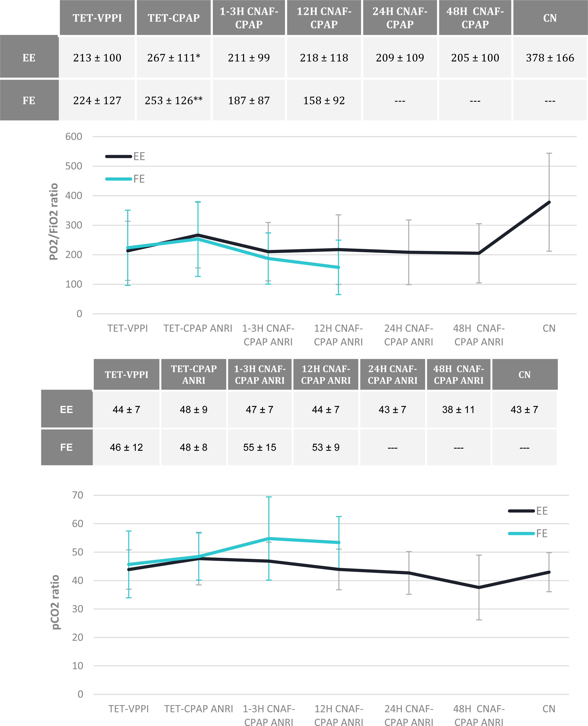Viewport: 588px width, 726px height.
Task: Select 48H CNAF-CPAP ANRI header in lower table
Action: coord(458,375)
